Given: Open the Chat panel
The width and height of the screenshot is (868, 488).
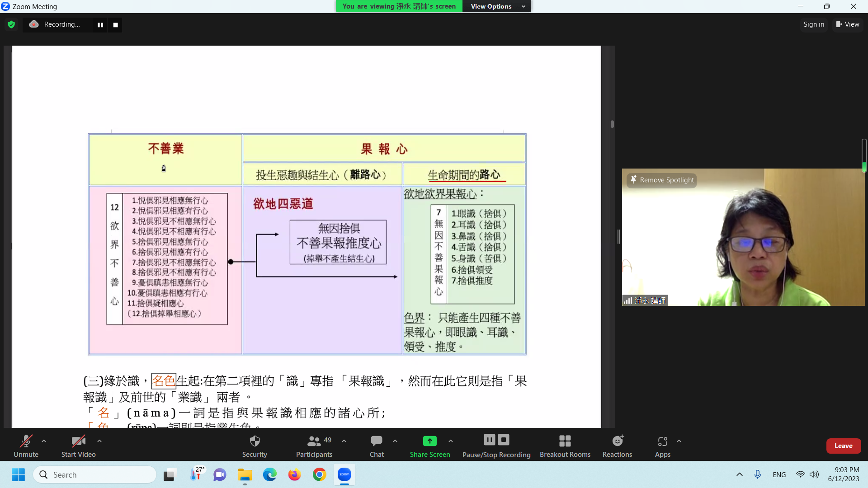Looking at the screenshot, I should pyautogui.click(x=376, y=441).
